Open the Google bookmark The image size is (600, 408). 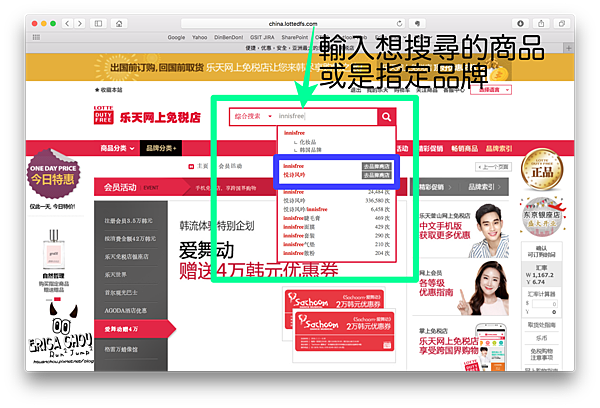pyautogui.click(x=176, y=37)
